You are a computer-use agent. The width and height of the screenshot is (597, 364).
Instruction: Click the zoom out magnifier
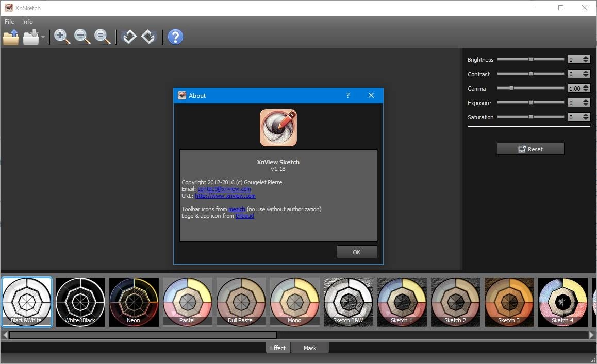tap(82, 37)
